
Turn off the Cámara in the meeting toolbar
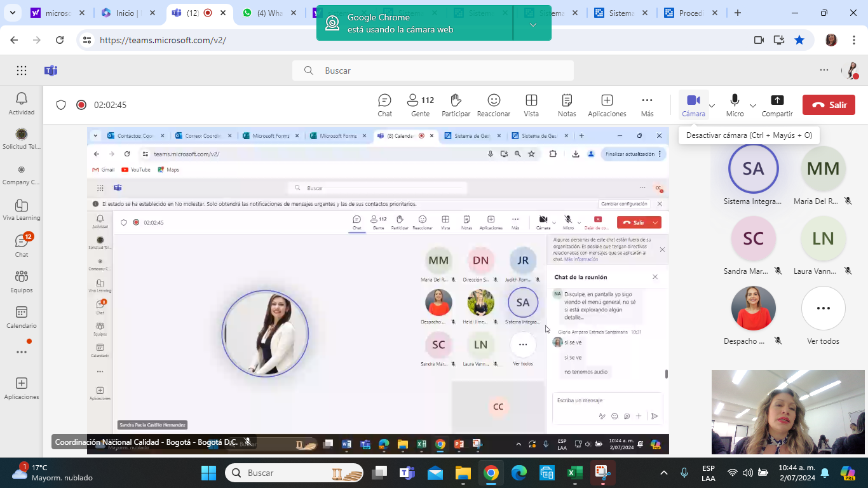(693, 105)
